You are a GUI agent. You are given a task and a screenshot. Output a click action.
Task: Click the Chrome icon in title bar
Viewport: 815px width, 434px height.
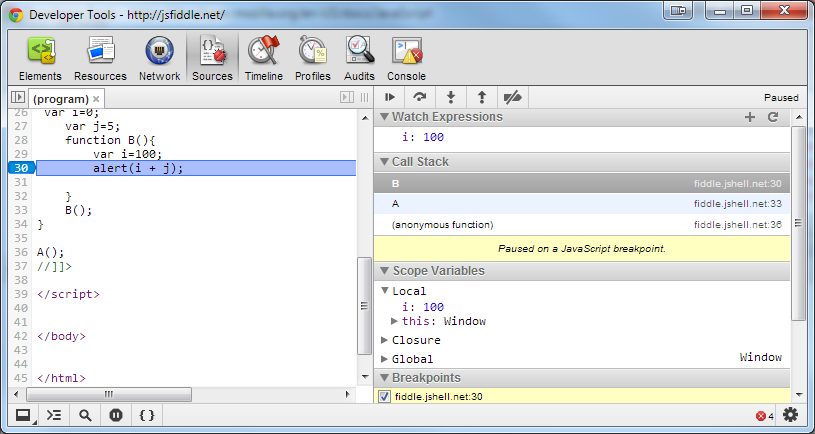[16, 15]
